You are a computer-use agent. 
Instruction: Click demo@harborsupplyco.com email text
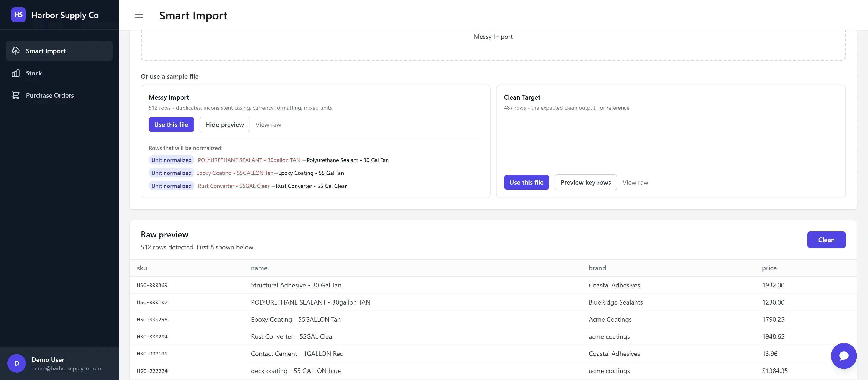(x=66, y=369)
